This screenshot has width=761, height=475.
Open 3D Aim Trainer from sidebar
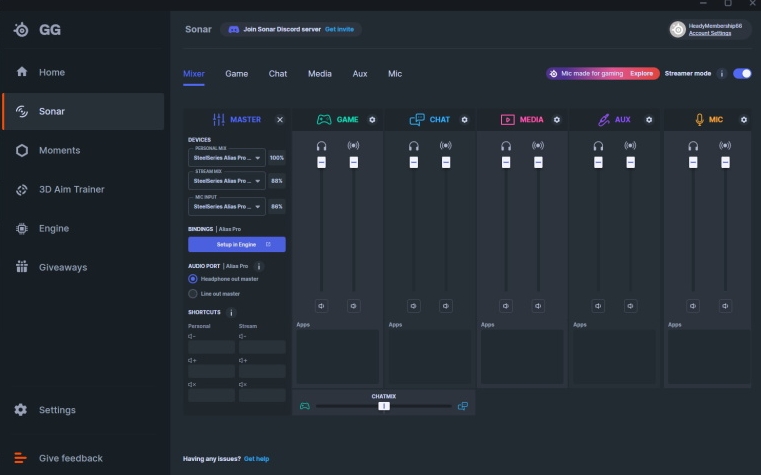tap(71, 189)
